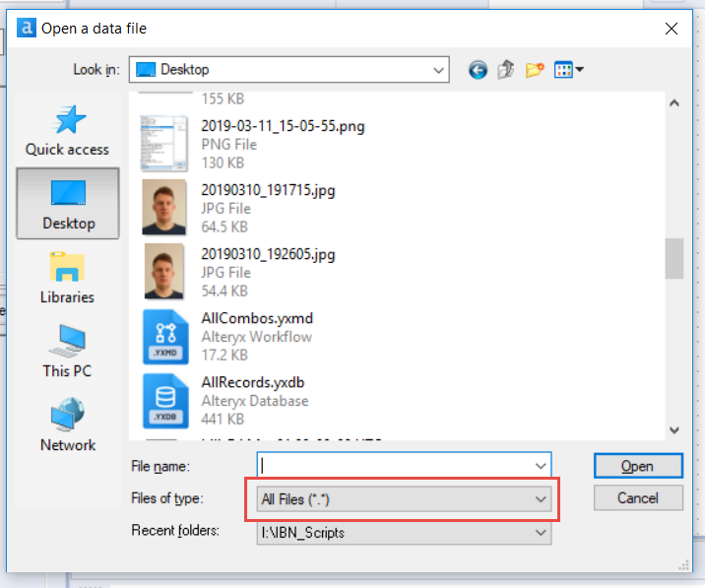Screen dimensions: 705x588
Task: Click the "17.2 KB" size text
Action: (224, 356)
